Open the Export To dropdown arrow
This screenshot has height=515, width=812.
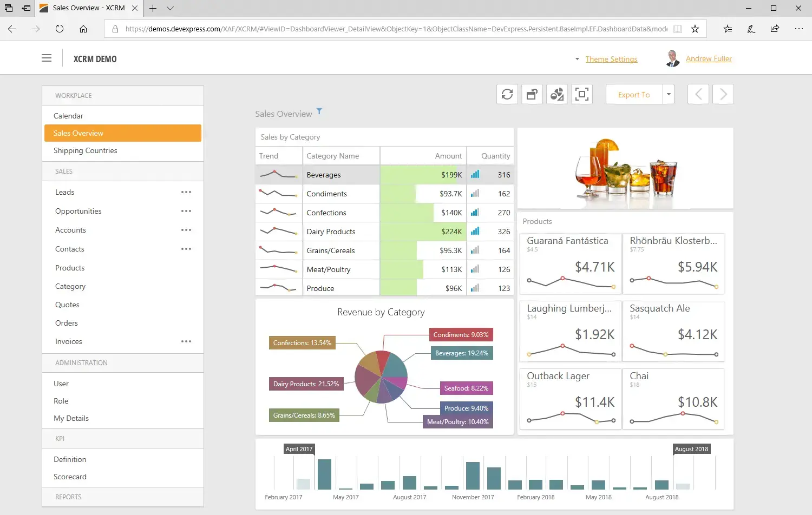coord(669,94)
